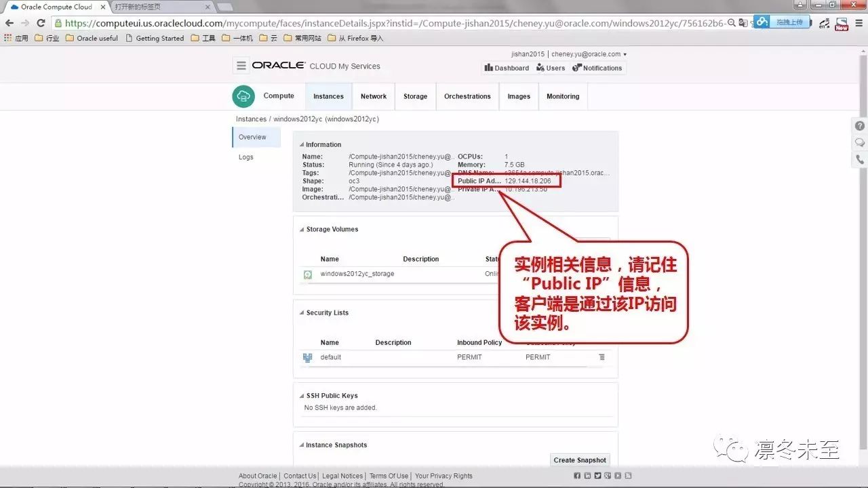
Task: Open Oracle's RSS feed icon in footer
Action: pyautogui.click(x=628, y=476)
